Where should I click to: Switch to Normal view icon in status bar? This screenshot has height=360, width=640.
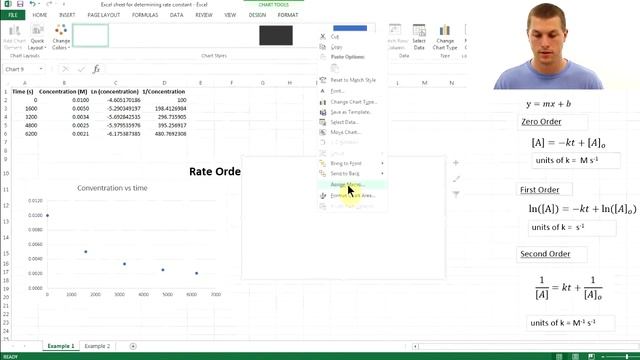point(559,356)
